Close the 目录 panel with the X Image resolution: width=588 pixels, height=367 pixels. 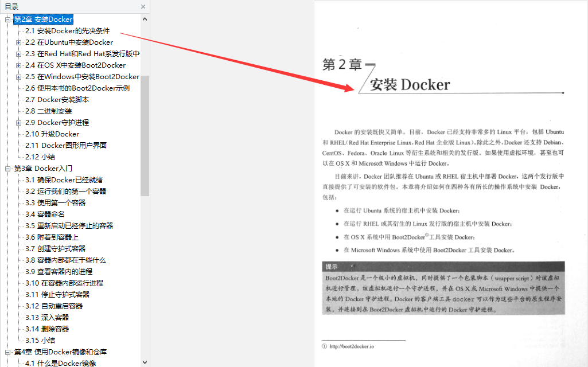143,7
